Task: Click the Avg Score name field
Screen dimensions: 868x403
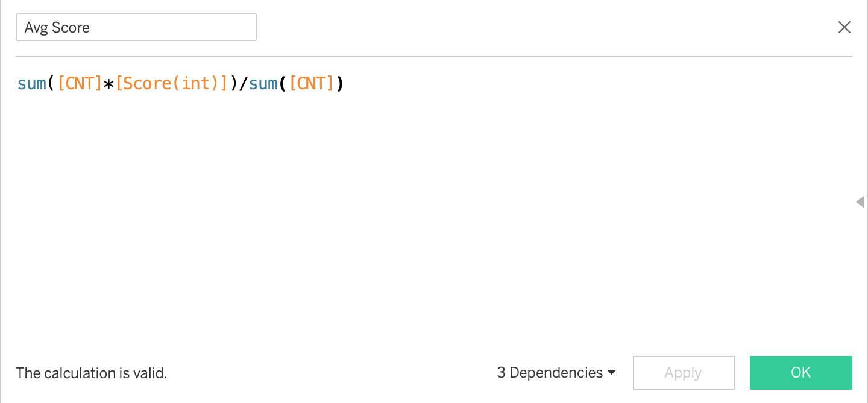Action: click(x=136, y=28)
